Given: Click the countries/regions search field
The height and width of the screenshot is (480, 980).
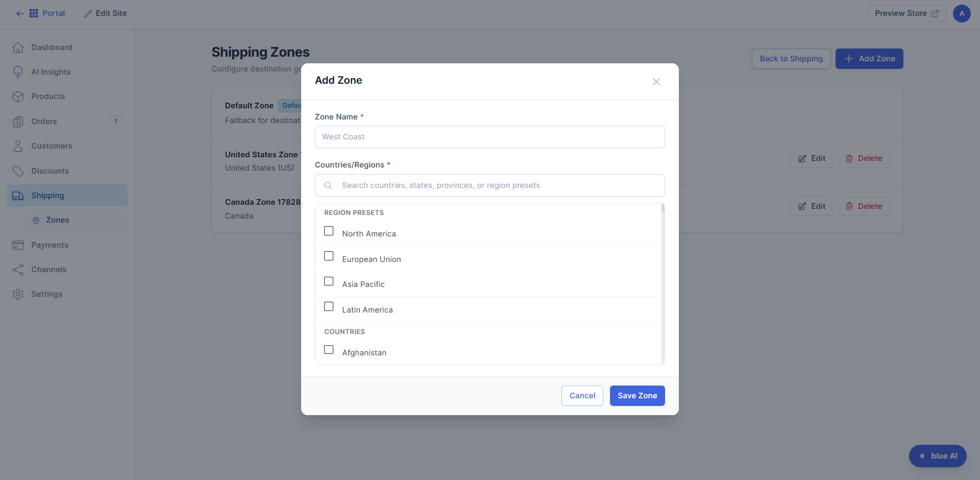Looking at the screenshot, I should [x=489, y=185].
